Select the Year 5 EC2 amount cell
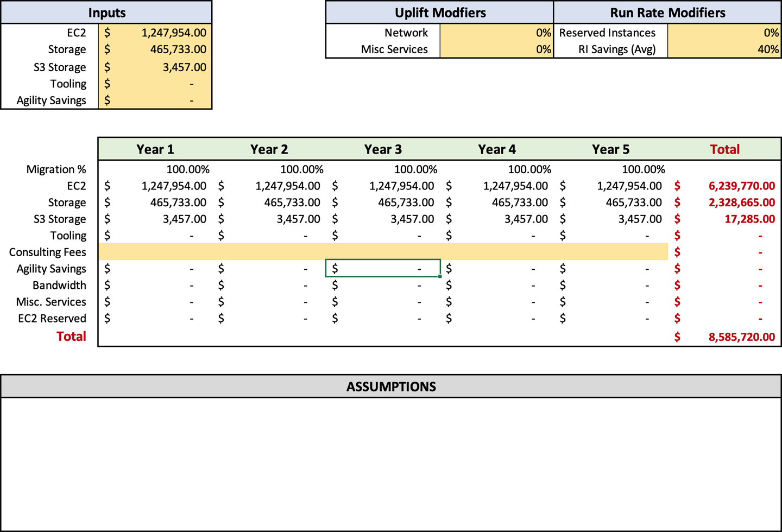 point(611,186)
